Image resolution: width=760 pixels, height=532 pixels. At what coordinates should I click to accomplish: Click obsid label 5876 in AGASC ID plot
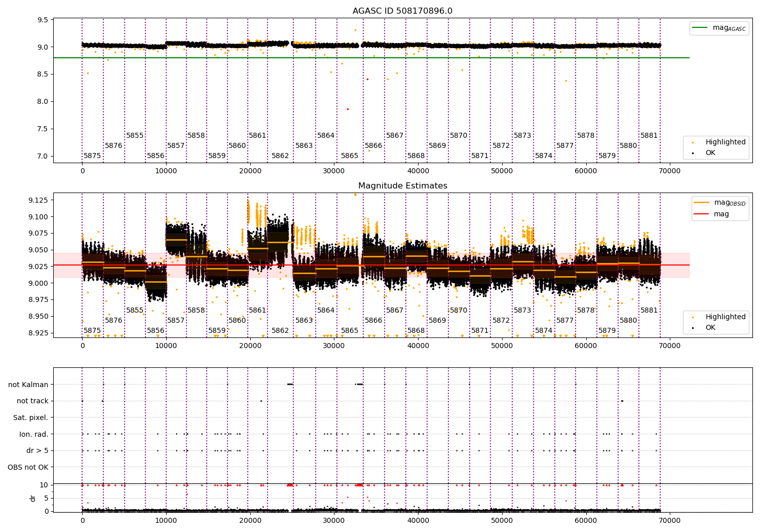coord(113,146)
